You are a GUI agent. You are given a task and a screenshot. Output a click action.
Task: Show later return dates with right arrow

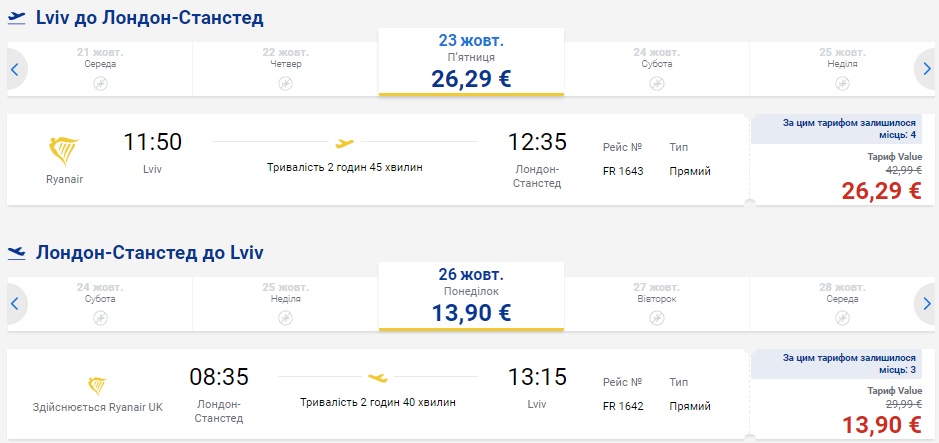tap(926, 303)
